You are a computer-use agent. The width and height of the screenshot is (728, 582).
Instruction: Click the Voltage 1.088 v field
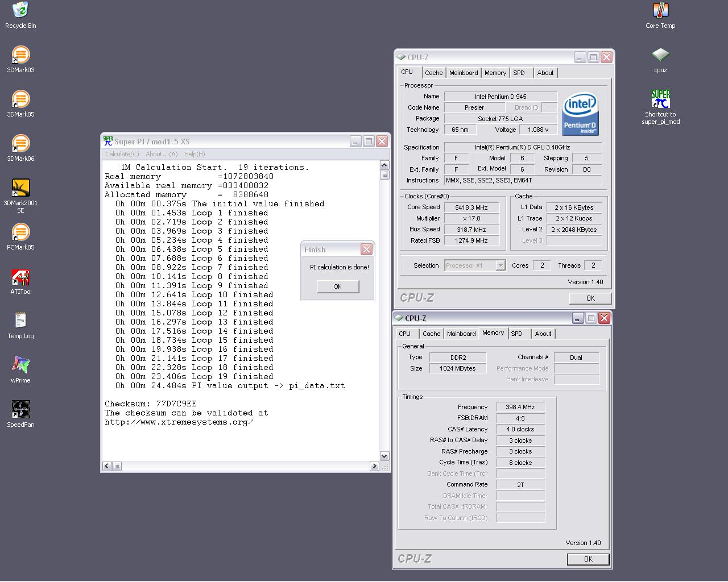pyautogui.click(x=538, y=130)
